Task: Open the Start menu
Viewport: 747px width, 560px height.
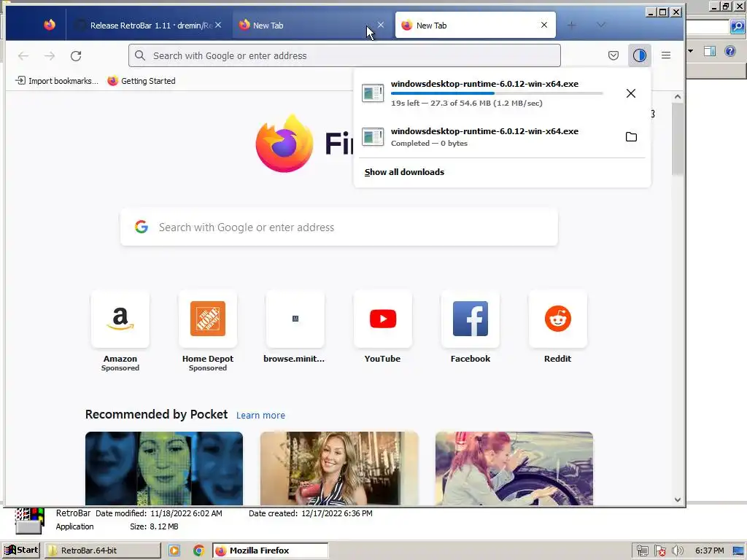Action: click(21, 550)
